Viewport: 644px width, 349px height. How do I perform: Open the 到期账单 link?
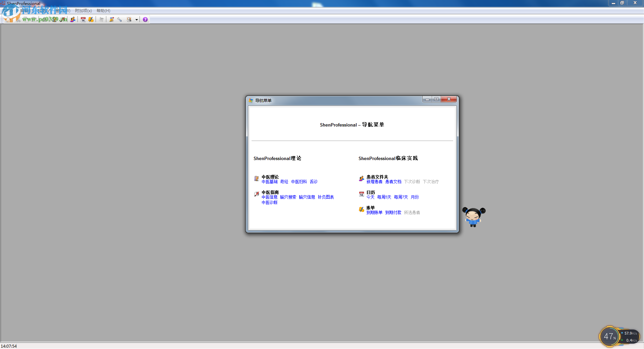tap(375, 213)
